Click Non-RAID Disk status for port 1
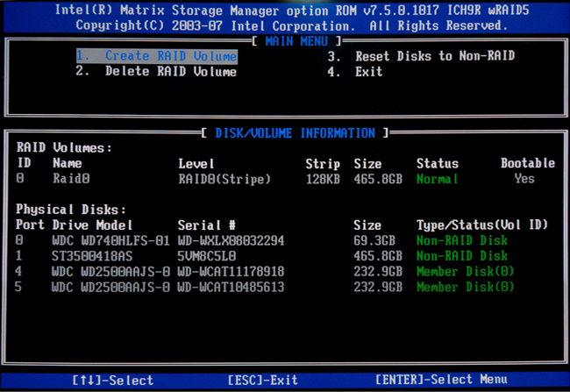The width and height of the screenshot is (570, 392). [x=462, y=256]
